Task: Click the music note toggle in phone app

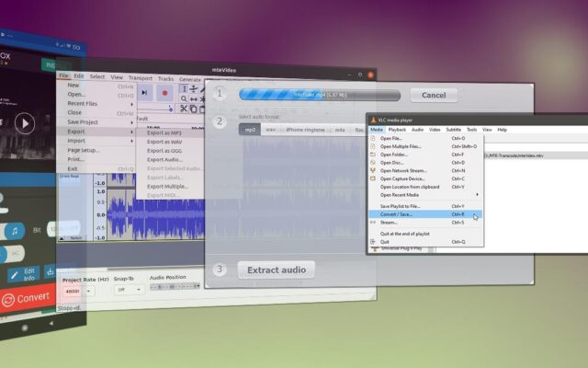Action: tap(15, 231)
